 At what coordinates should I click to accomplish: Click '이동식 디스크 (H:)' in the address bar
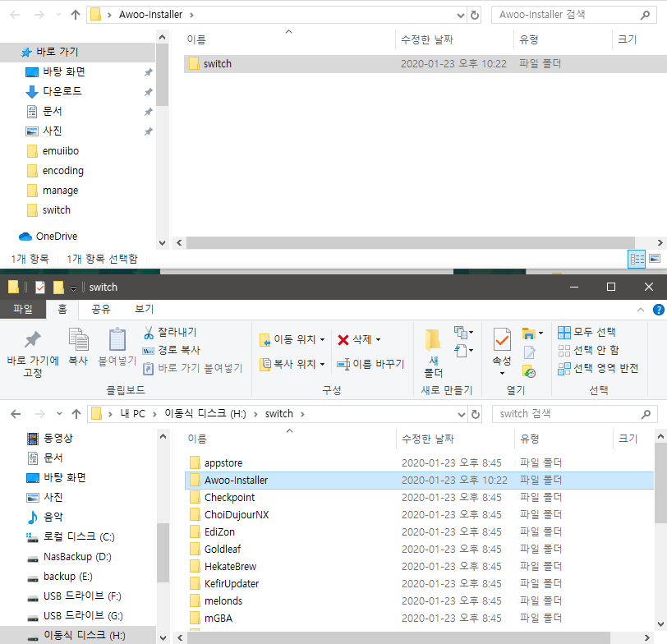205,414
